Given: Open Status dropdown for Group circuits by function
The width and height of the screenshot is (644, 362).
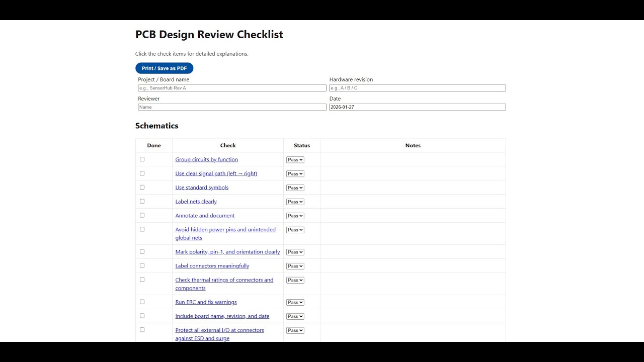Looking at the screenshot, I should coord(295,160).
